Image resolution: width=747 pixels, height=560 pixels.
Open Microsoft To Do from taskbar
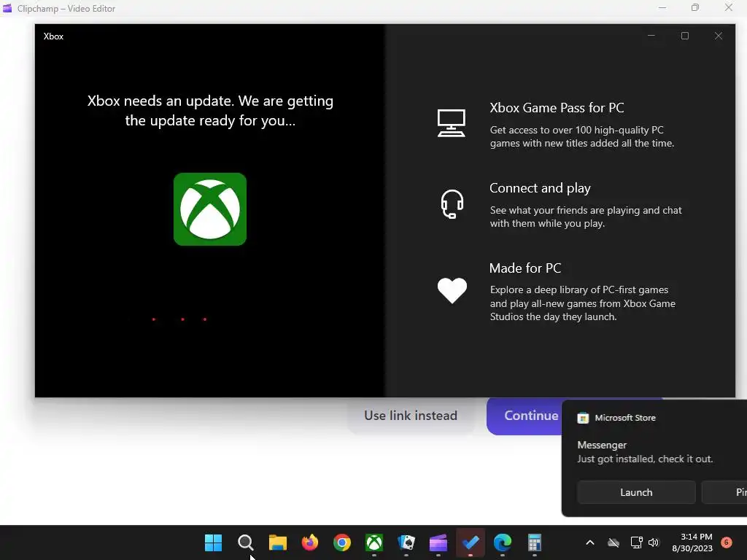click(x=471, y=542)
